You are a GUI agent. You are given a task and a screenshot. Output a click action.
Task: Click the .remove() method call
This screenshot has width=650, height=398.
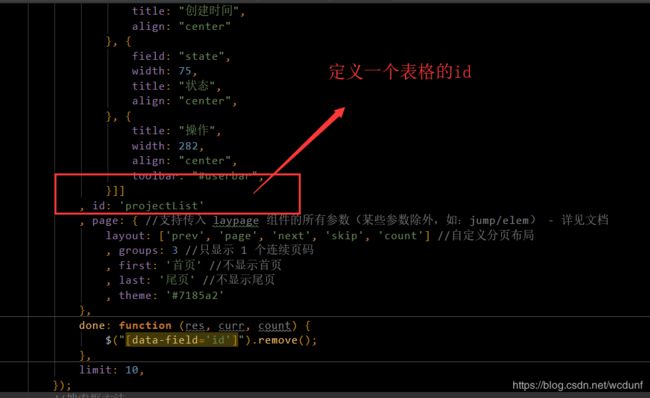point(284,340)
